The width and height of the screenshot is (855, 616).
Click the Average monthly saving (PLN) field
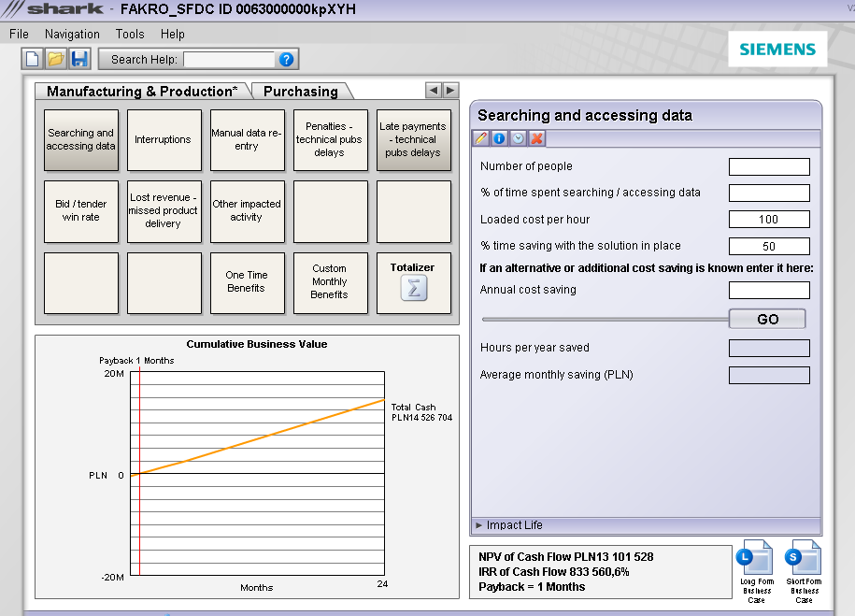point(769,376)
